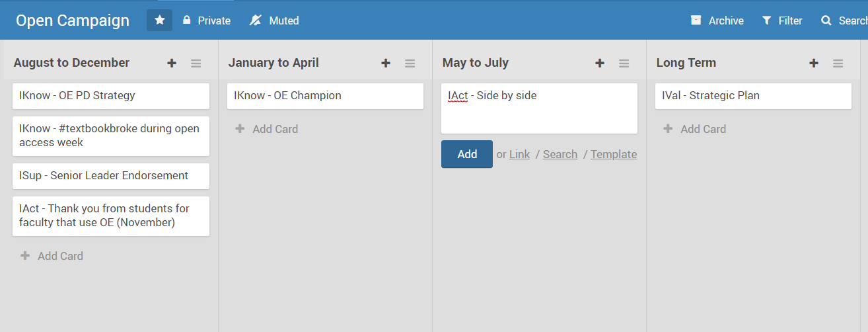The height and width of the screenshot is (332, 868).
Task: Click the Link option beside Add
Action: point(519,154)
